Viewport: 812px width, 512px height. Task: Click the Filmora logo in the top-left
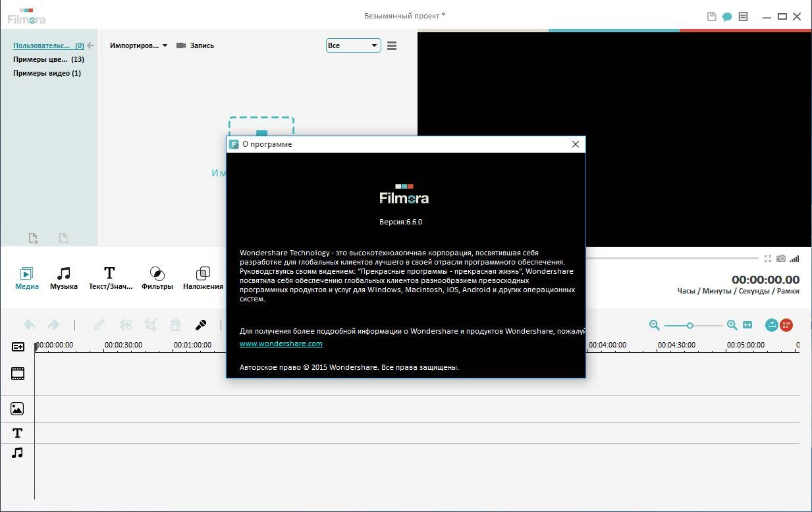[26, 16]
